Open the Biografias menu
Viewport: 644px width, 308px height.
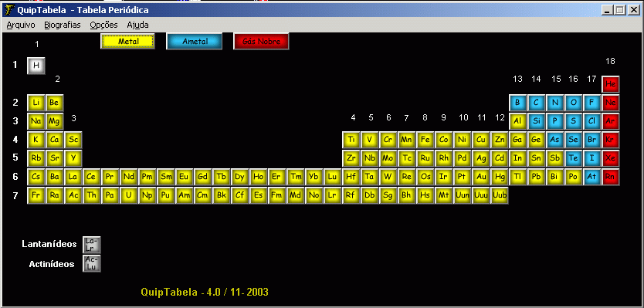63,25
